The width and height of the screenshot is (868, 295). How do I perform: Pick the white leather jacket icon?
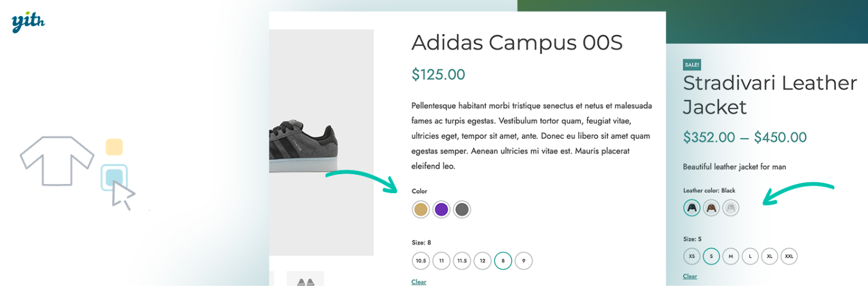coord(731,208)
